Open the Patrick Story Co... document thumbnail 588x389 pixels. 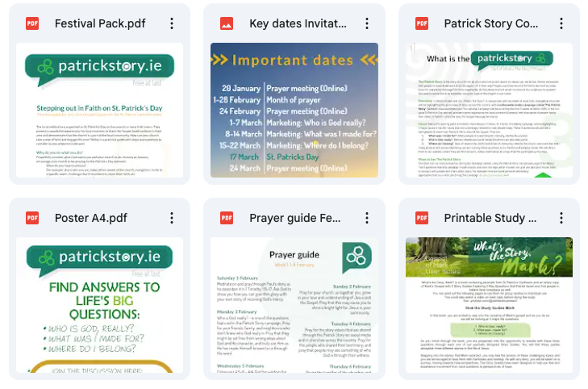489,110
